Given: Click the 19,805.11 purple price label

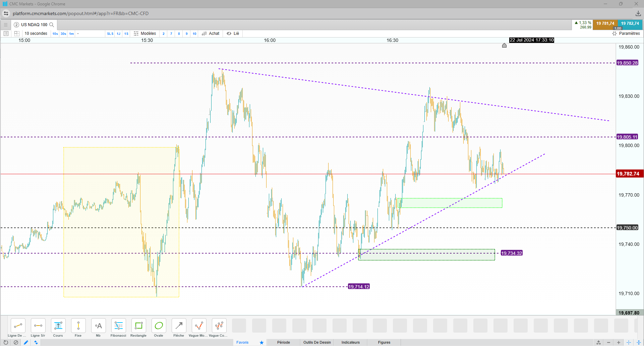Looking at the screenshot, I should 627,137.
